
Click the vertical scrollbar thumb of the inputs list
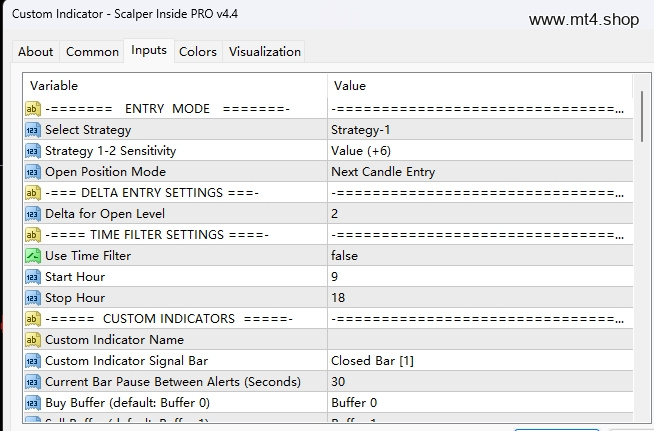point(642,116)
